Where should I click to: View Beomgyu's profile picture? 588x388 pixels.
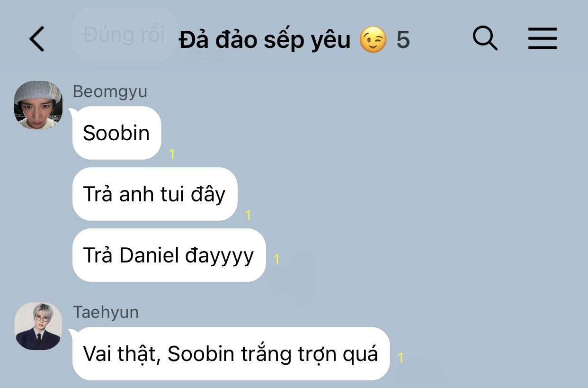pos(38,105)
